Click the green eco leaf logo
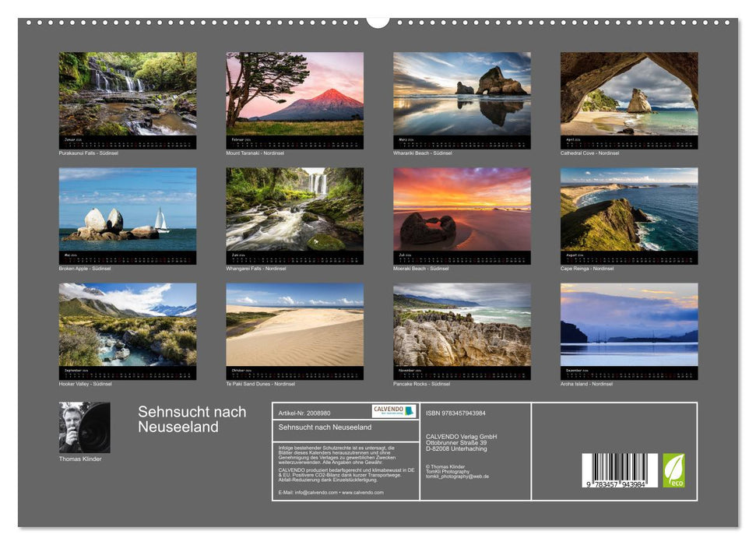 [x=674, y=470]
